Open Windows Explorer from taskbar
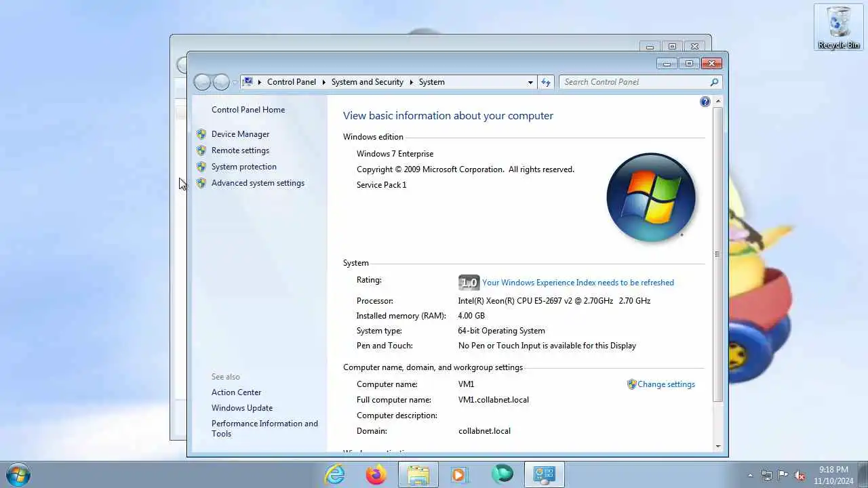The image size is (868, 488). [x=418, y=474]
